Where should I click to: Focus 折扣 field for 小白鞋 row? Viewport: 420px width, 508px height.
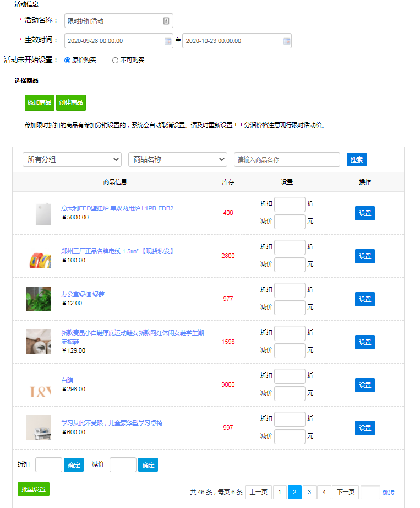point(290,333)
